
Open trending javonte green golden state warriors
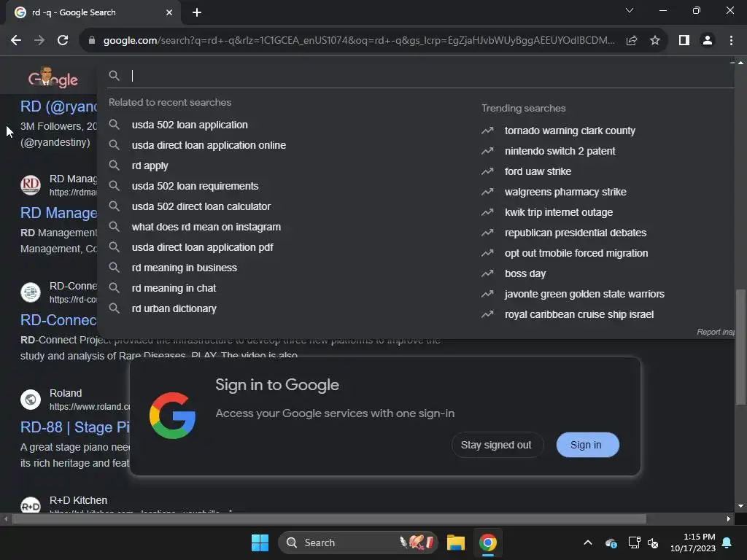(x=584, y=295)
